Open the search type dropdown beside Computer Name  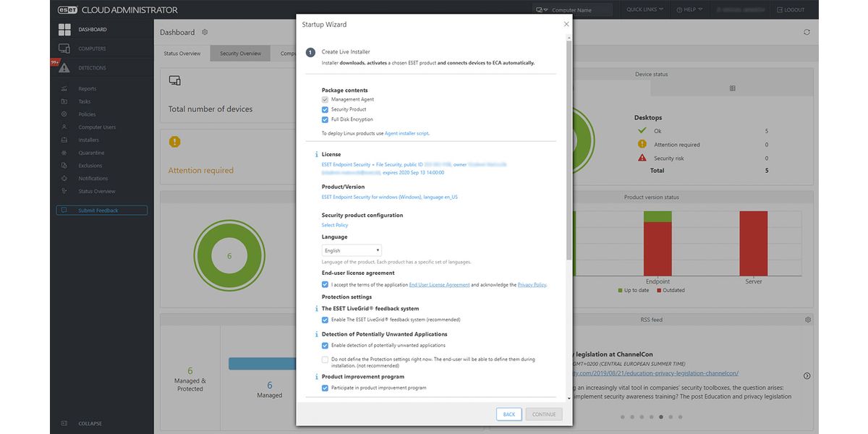point(541,10)
